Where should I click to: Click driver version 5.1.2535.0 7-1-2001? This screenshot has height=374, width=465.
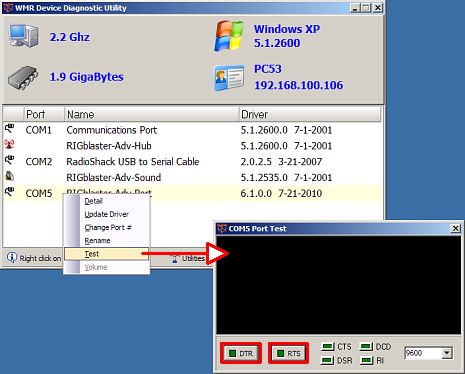(x=286, y=177)
